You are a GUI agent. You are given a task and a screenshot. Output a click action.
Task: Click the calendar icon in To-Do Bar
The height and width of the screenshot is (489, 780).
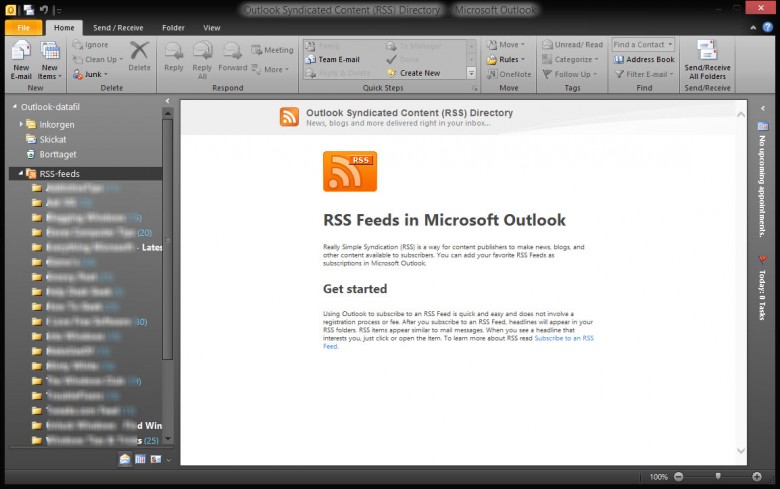[763, 126]
